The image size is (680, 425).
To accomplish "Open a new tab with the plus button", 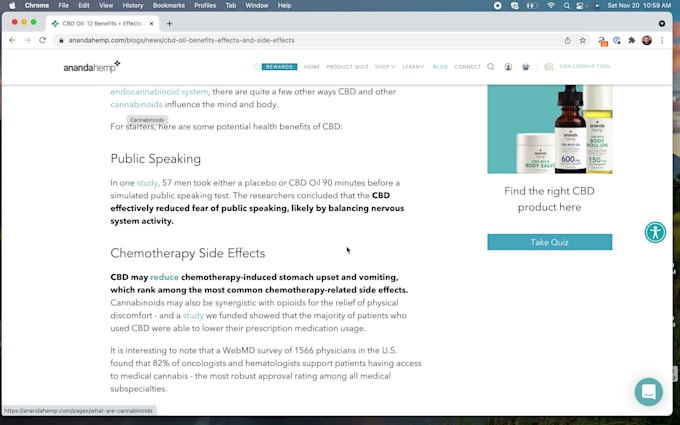I will (x=169, y=23).
